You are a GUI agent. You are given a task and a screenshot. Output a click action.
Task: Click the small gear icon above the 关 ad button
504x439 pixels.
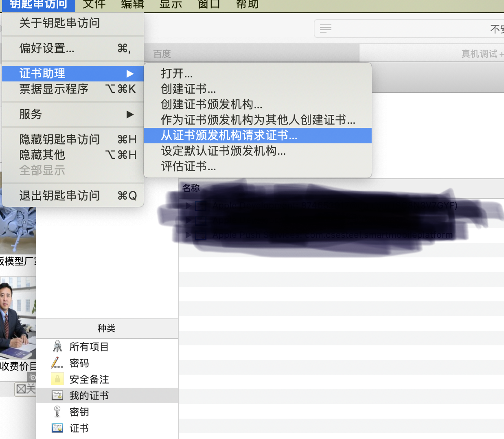point(32,377)
